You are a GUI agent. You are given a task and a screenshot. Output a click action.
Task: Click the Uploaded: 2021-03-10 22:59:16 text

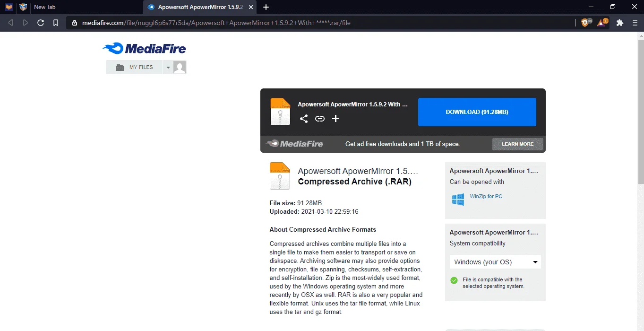tap(314, 211)
